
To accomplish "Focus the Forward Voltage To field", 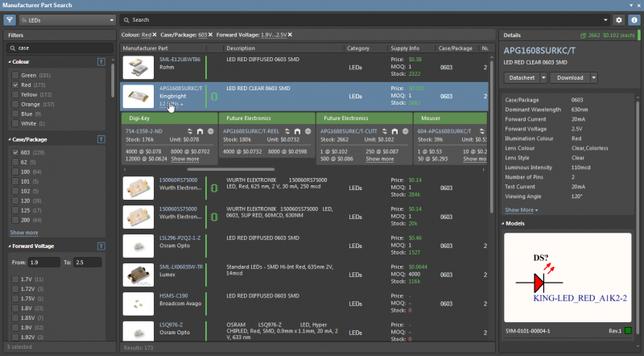I will [88, 263].
